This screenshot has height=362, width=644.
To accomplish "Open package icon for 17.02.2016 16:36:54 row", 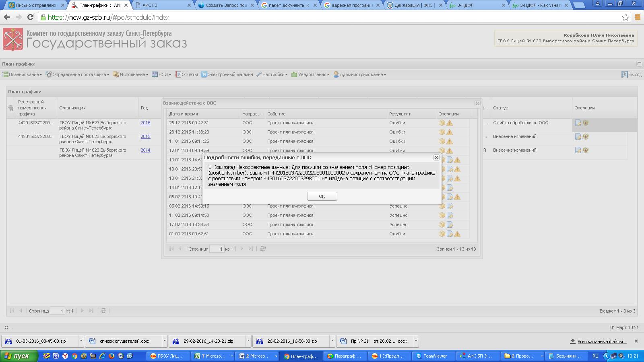I will 442,224.
